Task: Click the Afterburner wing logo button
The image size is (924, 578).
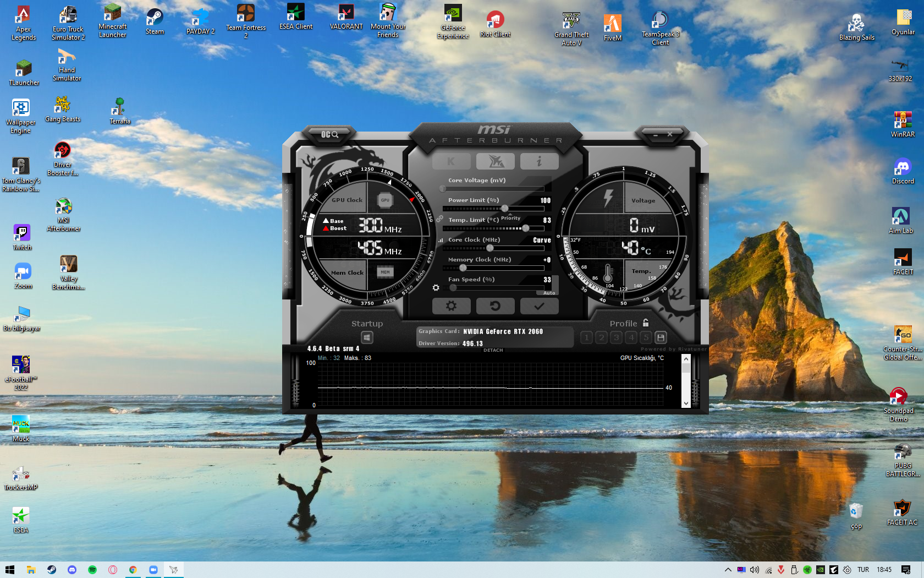Action: pos(496,161)
